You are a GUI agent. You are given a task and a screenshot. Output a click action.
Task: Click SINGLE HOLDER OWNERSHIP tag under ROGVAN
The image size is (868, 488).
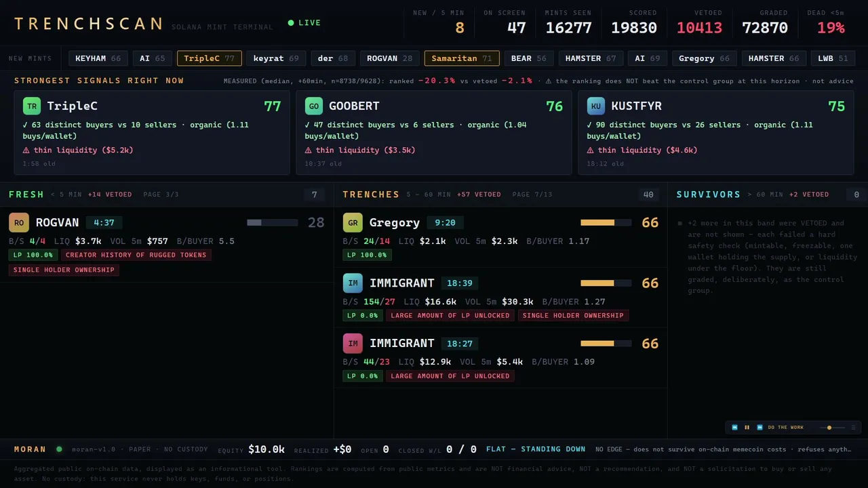(x=64, y=270)
